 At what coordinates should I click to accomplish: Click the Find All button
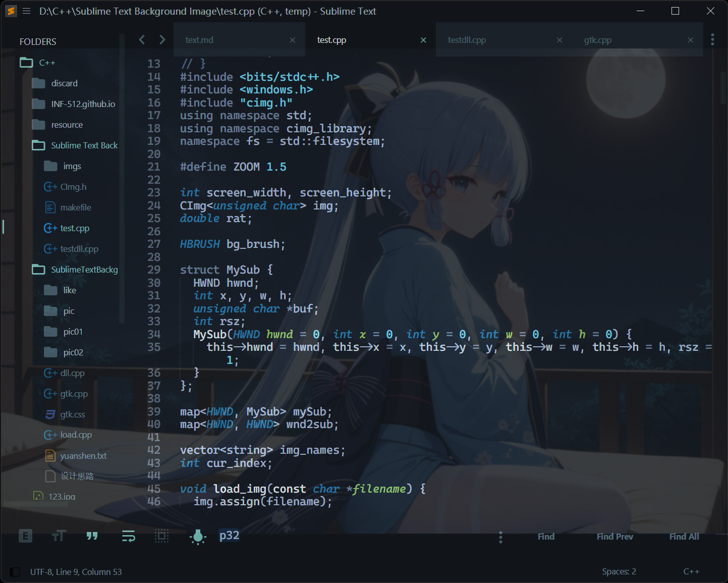[684, 537]
